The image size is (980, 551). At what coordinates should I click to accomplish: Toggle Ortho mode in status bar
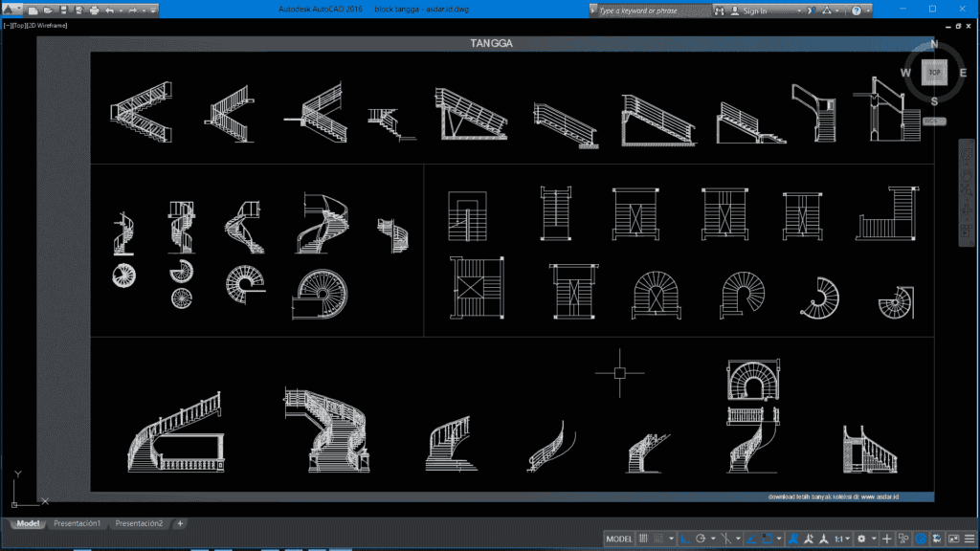coord(685,539)
